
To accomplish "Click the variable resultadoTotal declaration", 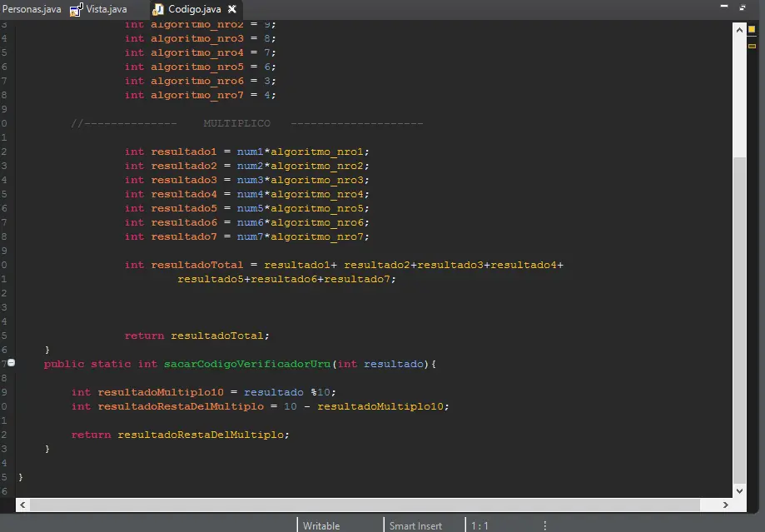I will point(196,265).
